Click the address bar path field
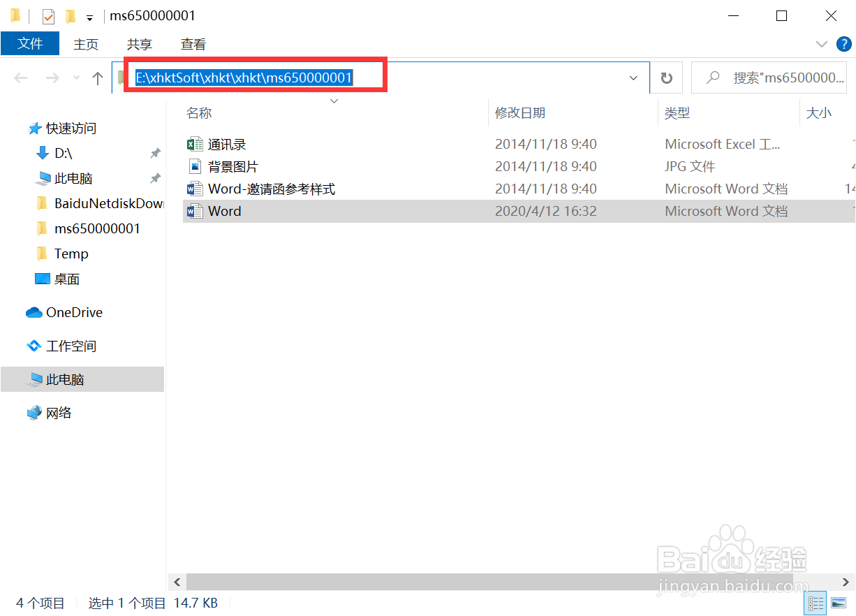Viewport: 856px width, 616px height. [381, 78]
